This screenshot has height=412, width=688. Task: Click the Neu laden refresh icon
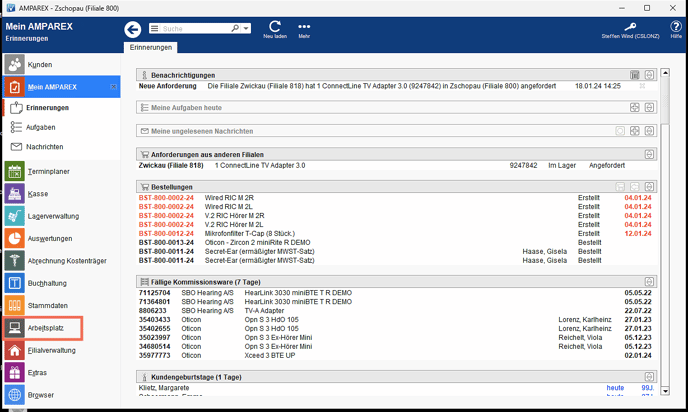[275, 27]
